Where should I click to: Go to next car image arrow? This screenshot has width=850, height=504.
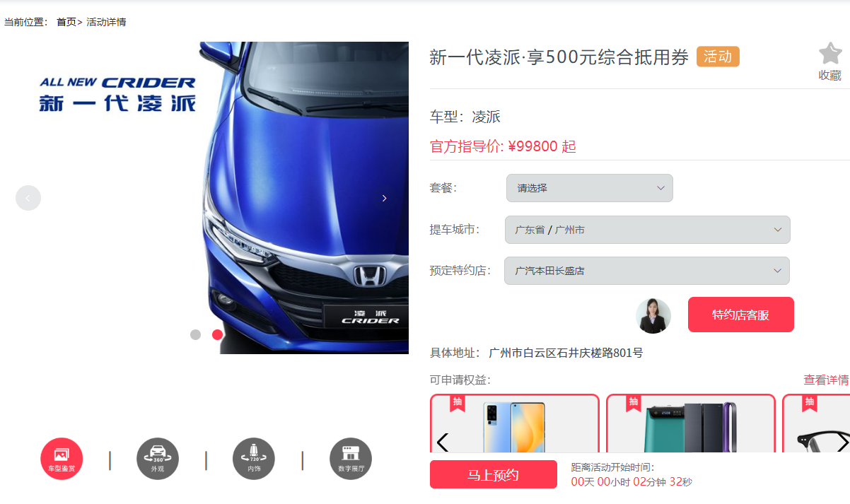pos(384,198)
